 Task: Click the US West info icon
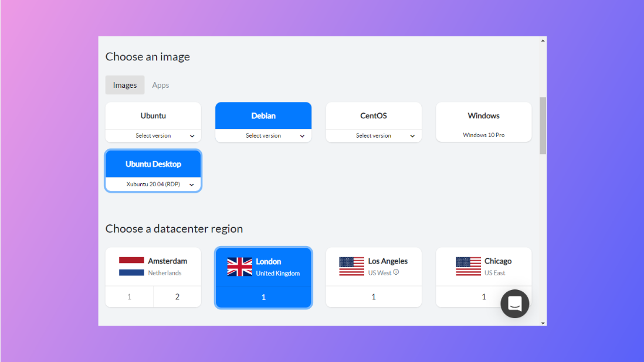click(396, 272)
